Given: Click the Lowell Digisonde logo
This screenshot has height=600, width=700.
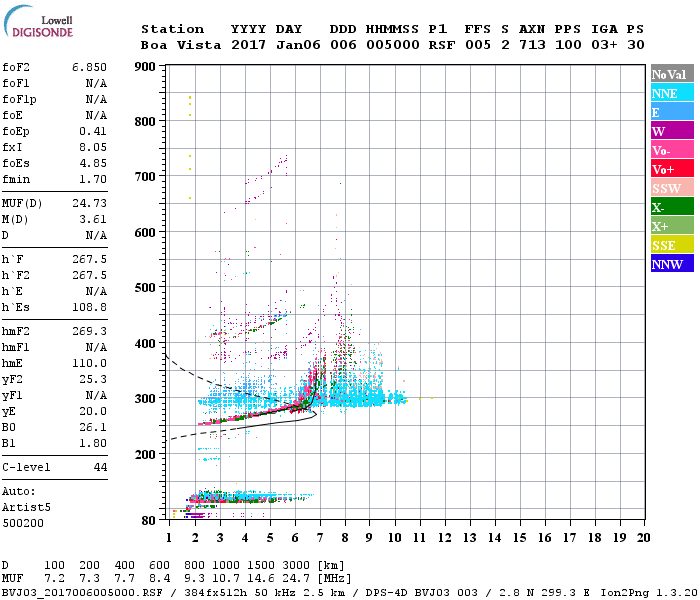Looking at the screenshot, I should coord(38,22).
